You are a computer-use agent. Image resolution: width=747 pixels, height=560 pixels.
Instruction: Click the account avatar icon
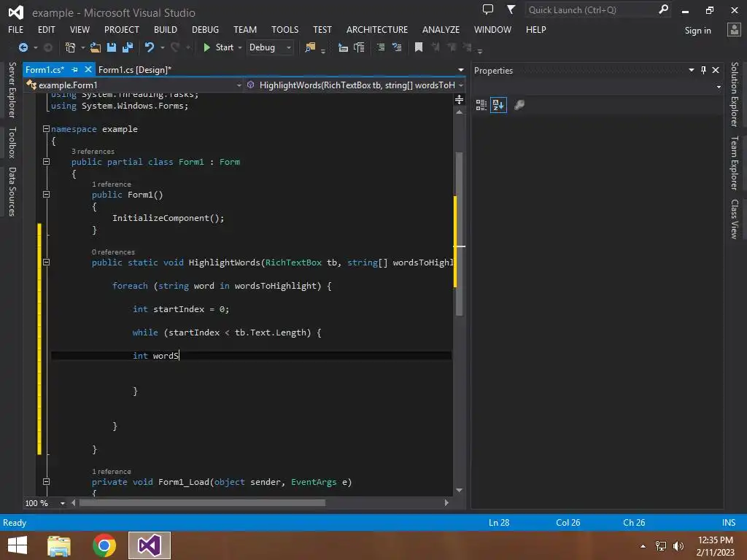[734, 30]
